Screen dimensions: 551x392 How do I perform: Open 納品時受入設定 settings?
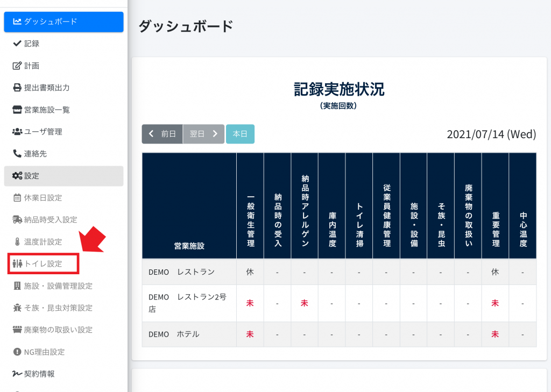pos(63,220)
